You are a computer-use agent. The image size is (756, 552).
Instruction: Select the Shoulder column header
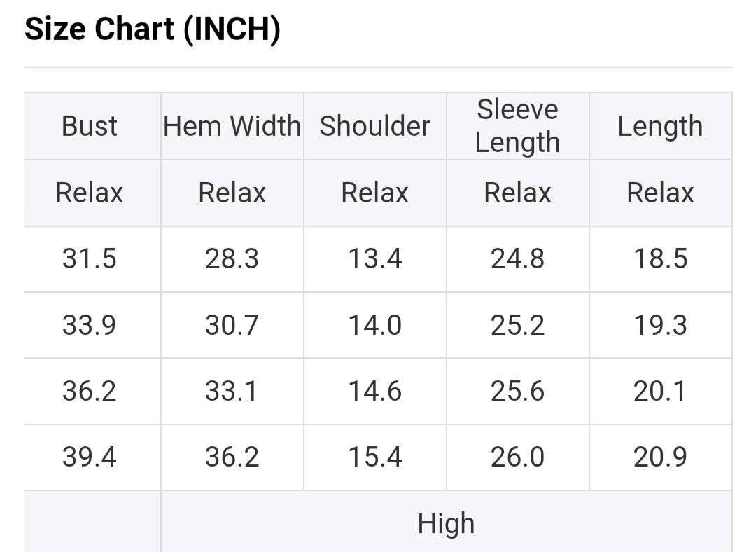[x=374, y=126]
